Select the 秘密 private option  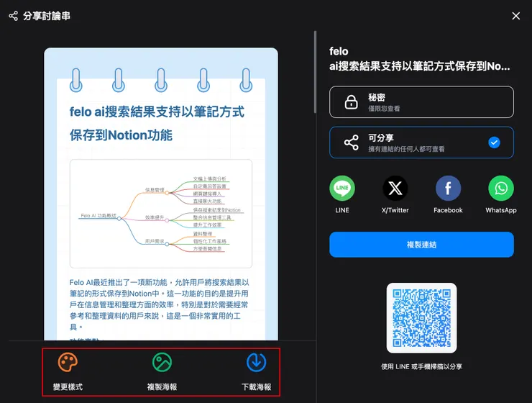pos(421,102)
